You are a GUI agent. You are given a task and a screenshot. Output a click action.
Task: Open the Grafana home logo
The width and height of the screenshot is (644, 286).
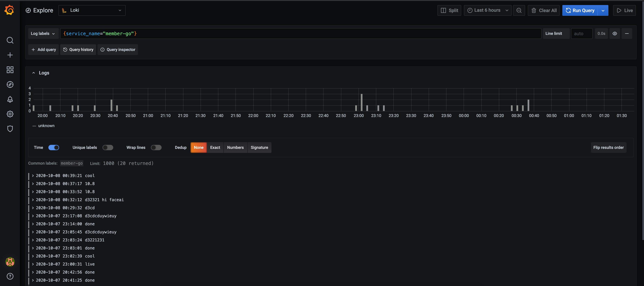pos(10,10)
